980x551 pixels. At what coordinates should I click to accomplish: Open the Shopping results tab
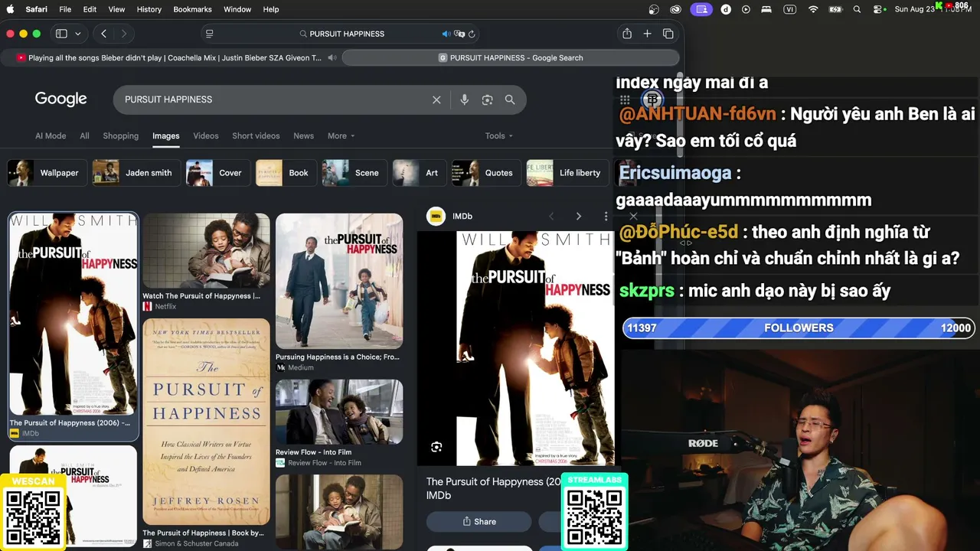coord(121,135)
